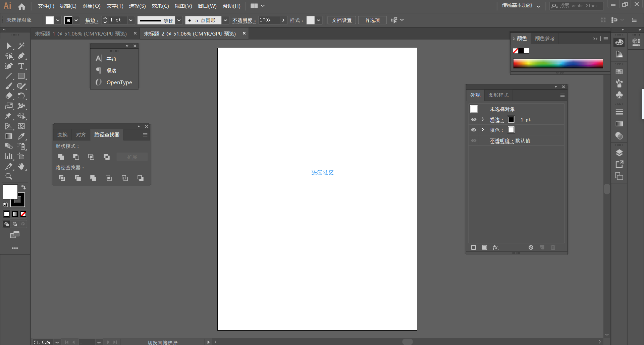Toggle visibility of 不透明度 appearance row
This screenshot has height=345, width=644.
[474, 140]
